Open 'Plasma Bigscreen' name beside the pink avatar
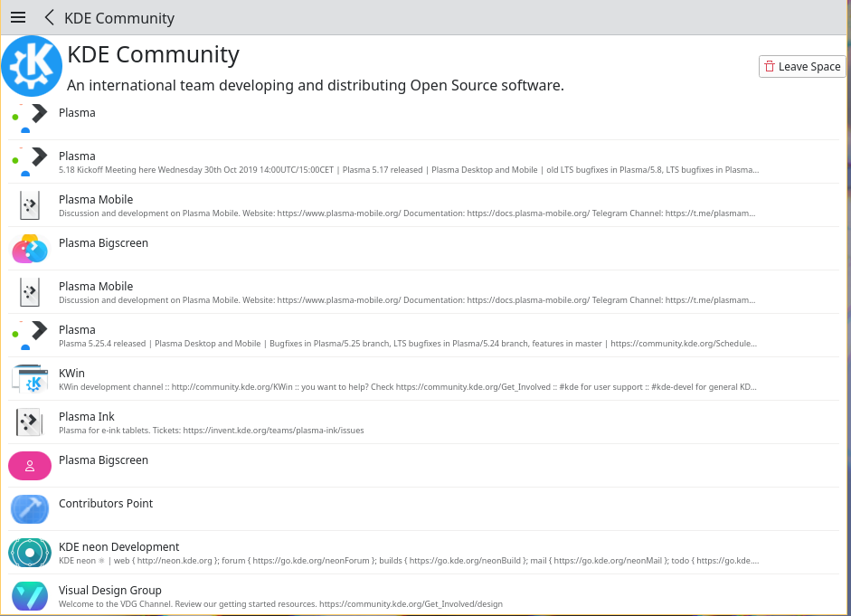851x616 pixels. (x=103, y=460)
